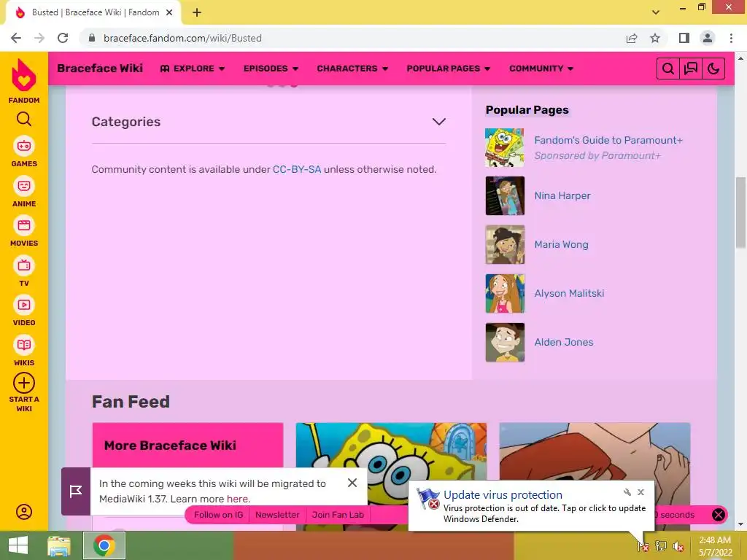Open the user profile avatar icon in sidebar
The width and height of the screenshot is (747, 560).
[24, 512]
